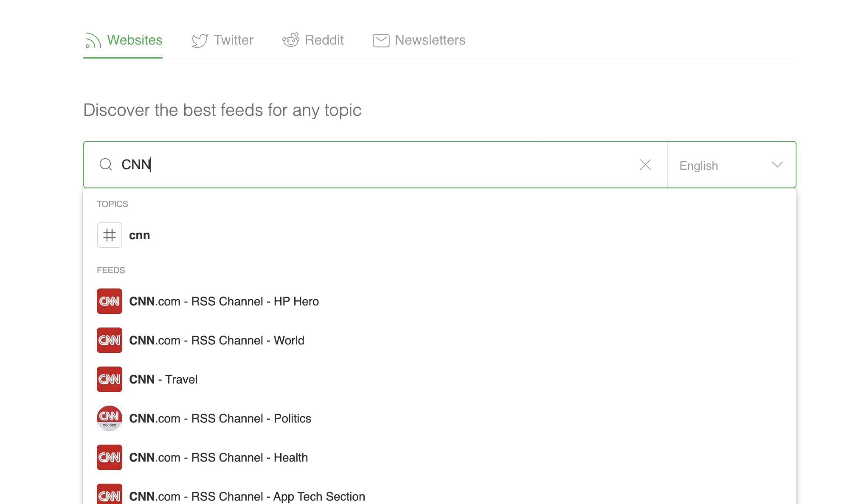Click CNN Politics round logo

tap(110, 418)
